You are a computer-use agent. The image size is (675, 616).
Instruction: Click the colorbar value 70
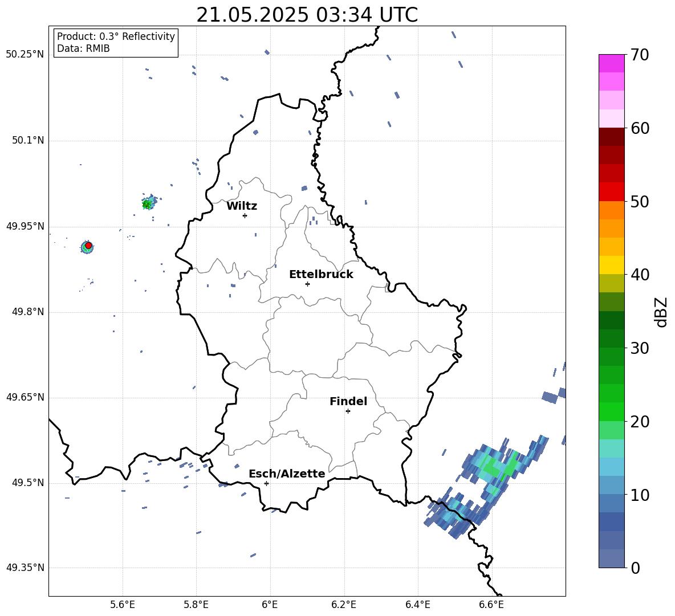pyautogui.click(x=640, y=55)
